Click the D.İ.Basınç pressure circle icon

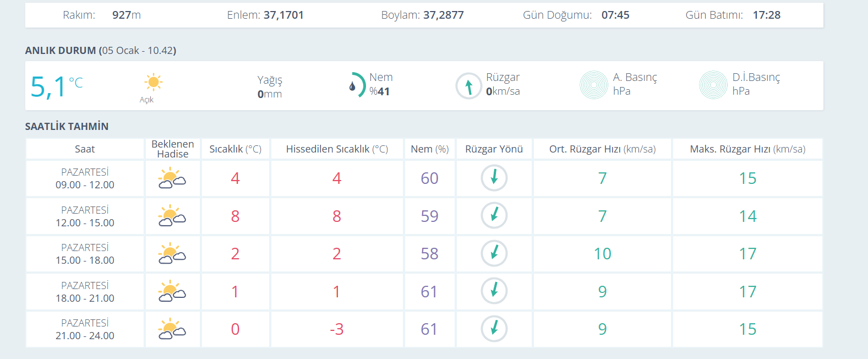(x=713, y=85)
